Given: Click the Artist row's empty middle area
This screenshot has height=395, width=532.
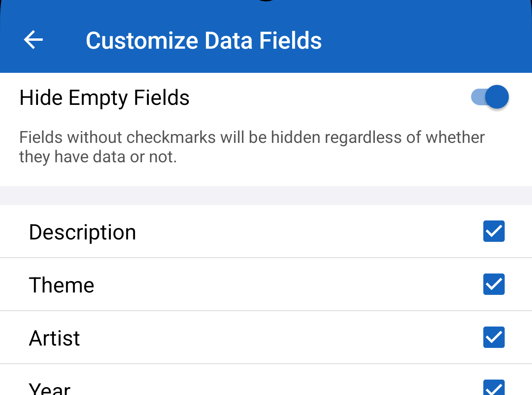Looking at the screenshot, I should [x=277, y=338].
